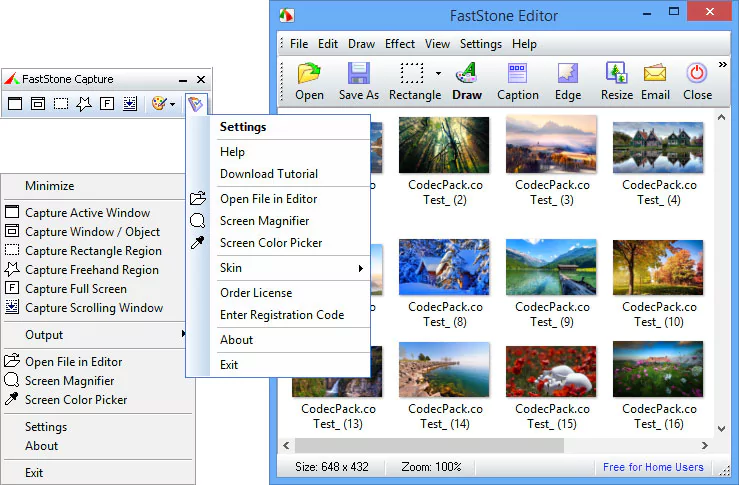Image resolution: width=739 pixels, height=485 pixels.
Task: Click the Caption tool icon
Action: click(x=517, y=80)
